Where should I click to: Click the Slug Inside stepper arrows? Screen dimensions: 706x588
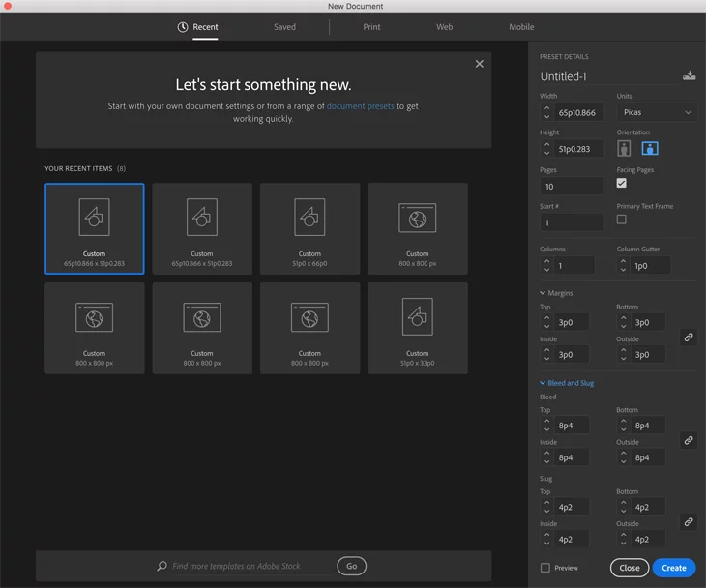[546, 539]
